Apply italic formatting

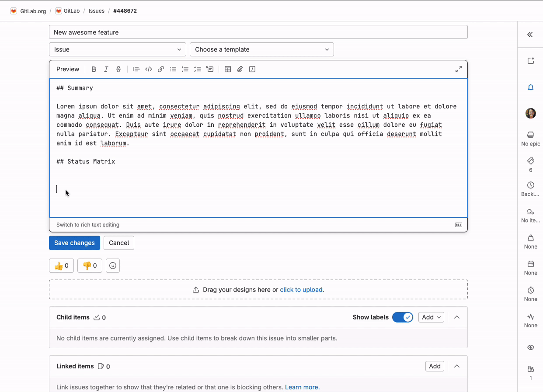pos(106,69)
